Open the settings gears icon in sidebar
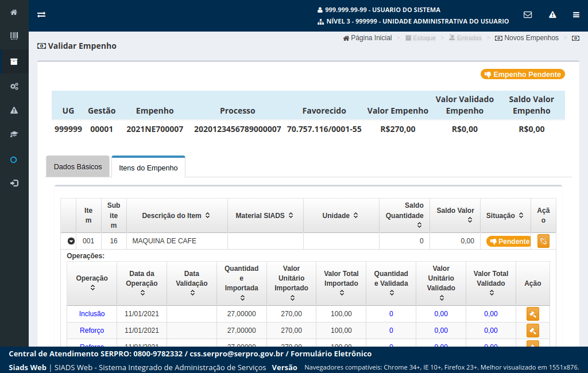This screenshot has height=373, width=588. [14, 87]
